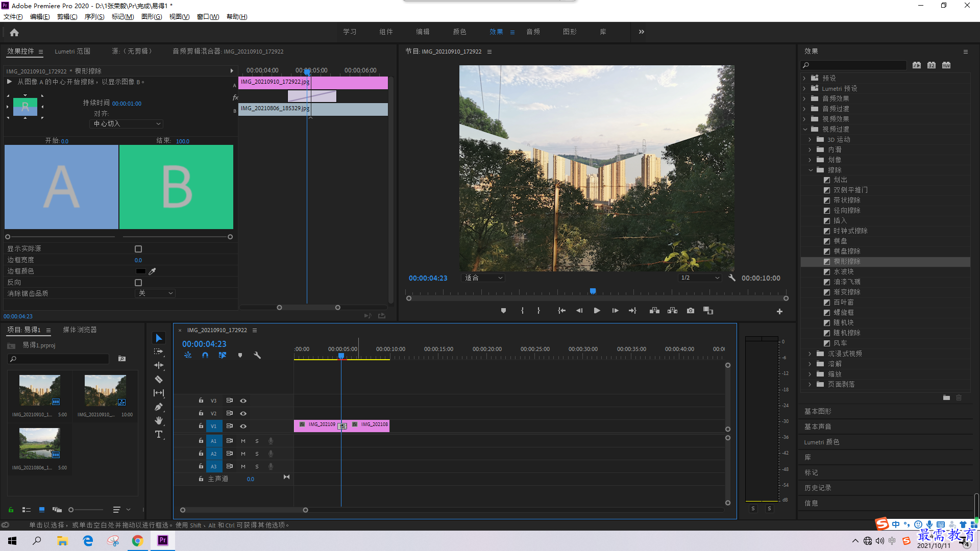Image resolution: width=980 pixels, height=551 pixels.
Task: Expand 预设 folder in Effects
Action: tap(804, 78)
